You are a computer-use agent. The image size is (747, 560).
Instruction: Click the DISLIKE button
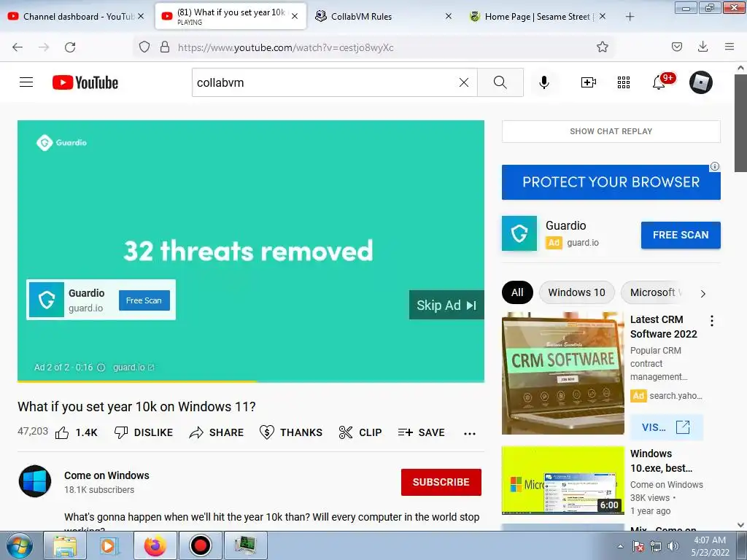144,432
